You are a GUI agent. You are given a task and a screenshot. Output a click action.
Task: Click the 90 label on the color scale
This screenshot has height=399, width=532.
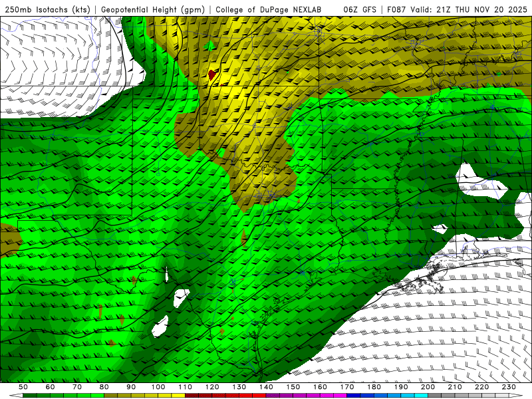[x=131, y=387]
